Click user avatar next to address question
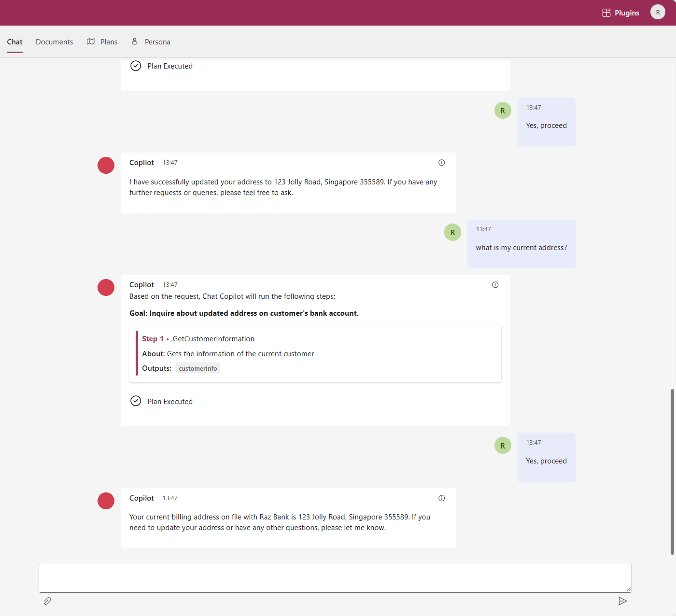 pos(452,232)
